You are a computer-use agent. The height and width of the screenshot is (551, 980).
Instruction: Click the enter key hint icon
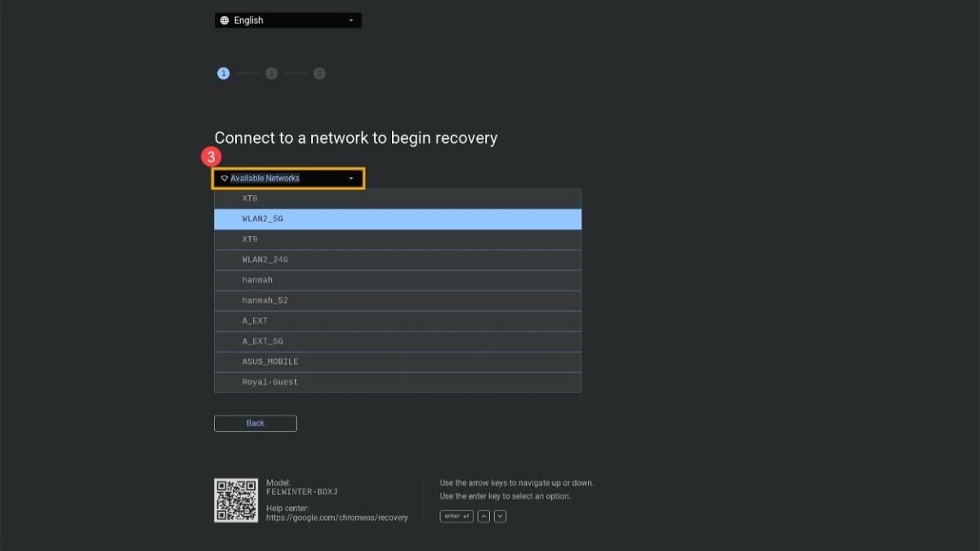pos(456,516)
